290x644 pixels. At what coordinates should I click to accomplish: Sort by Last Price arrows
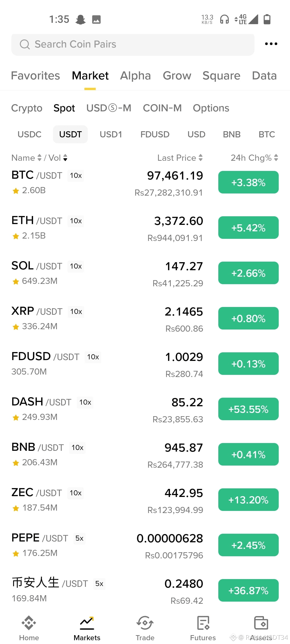201,158
